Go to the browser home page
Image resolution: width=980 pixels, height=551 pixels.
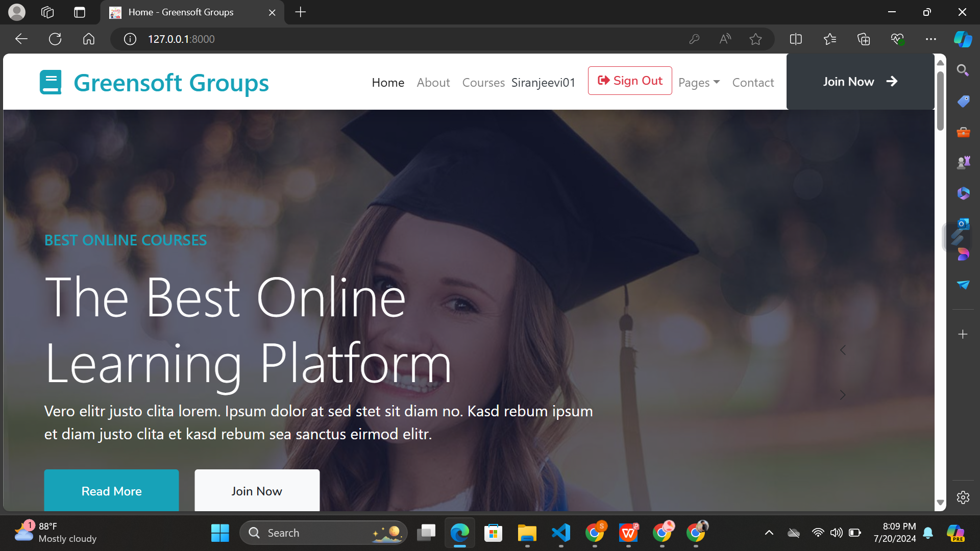[89, 39]
